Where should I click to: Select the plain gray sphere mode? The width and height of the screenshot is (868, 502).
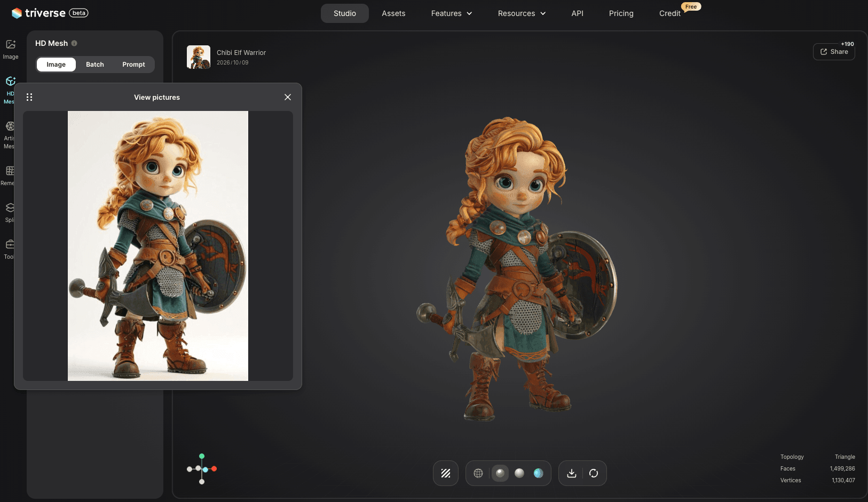coord(519,473)
